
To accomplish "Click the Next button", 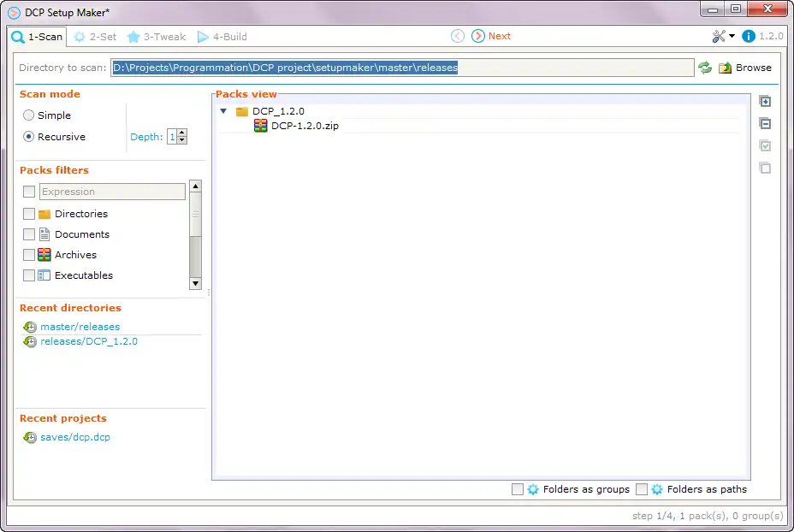I will (x=491, y=36).
